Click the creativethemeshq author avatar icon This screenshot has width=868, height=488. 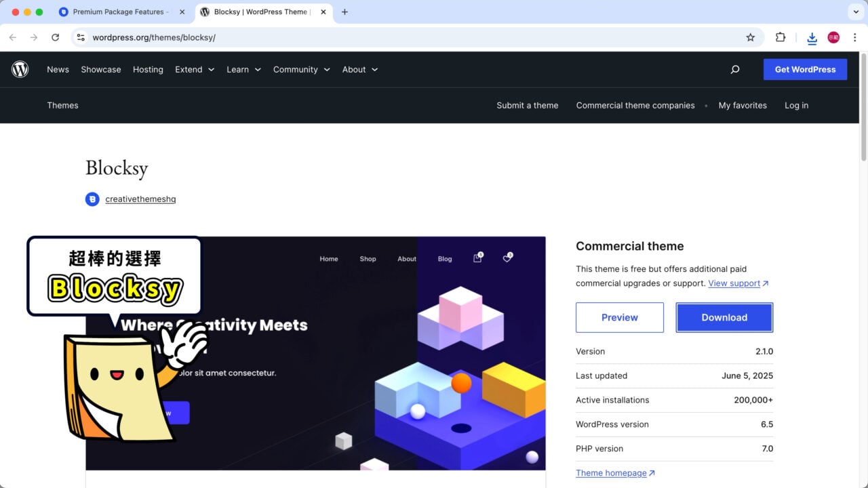92,199
